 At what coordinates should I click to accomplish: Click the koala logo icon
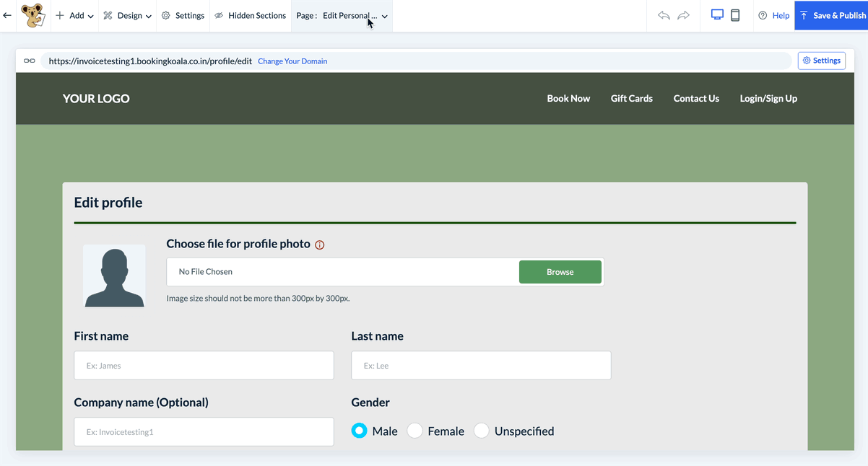pyautogui.click(x=32, y=15)
